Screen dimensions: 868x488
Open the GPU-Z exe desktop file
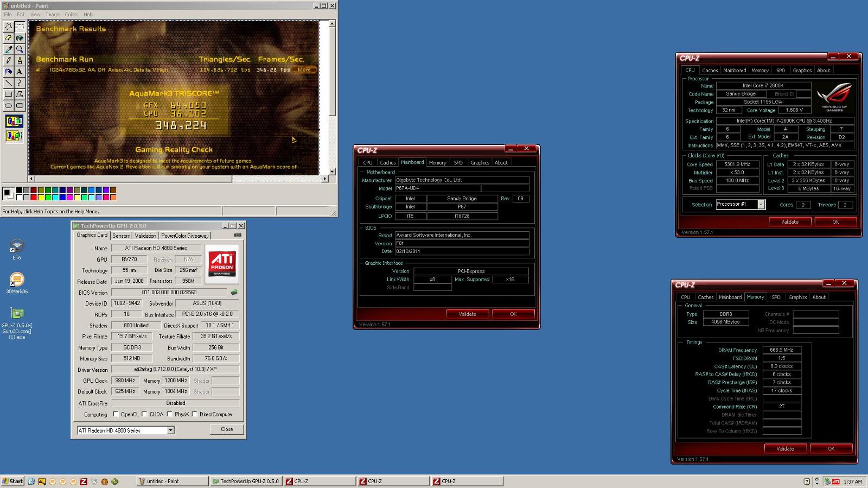click(x=17, y=324)
